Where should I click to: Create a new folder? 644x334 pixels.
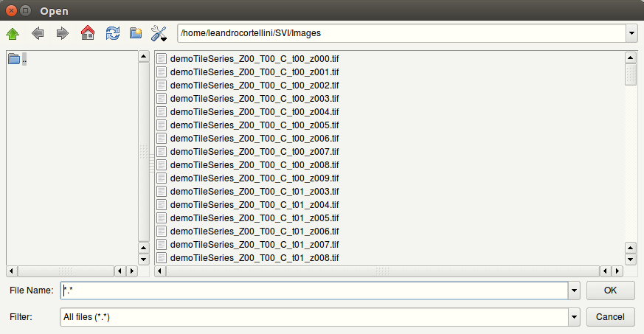136,33
